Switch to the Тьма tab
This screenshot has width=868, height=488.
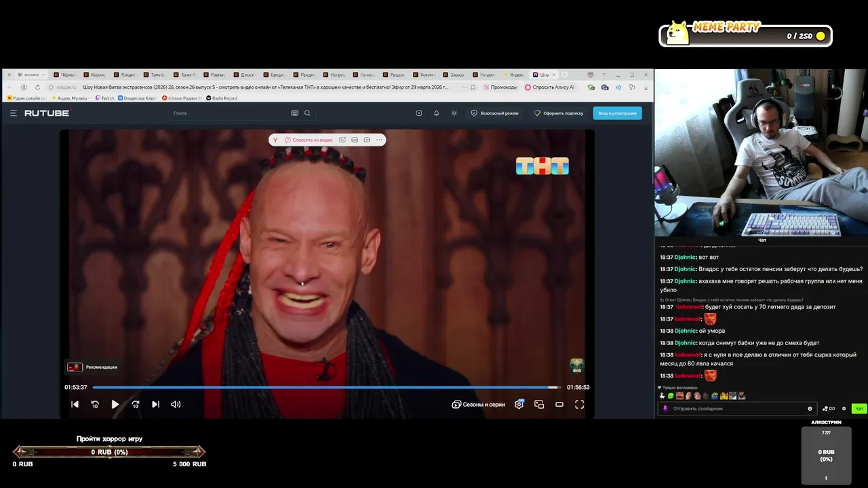[x=155, y=75]
